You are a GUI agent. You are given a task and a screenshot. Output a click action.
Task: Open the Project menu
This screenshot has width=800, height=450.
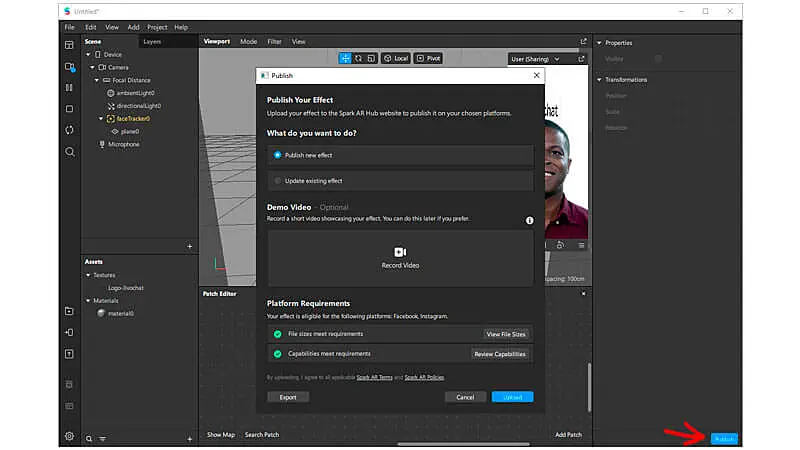tap(157, 27)
